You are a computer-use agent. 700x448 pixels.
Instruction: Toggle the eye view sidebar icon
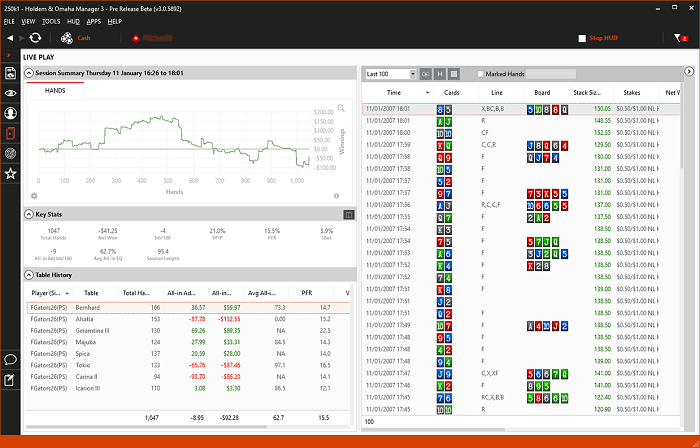tap(10, 92)
